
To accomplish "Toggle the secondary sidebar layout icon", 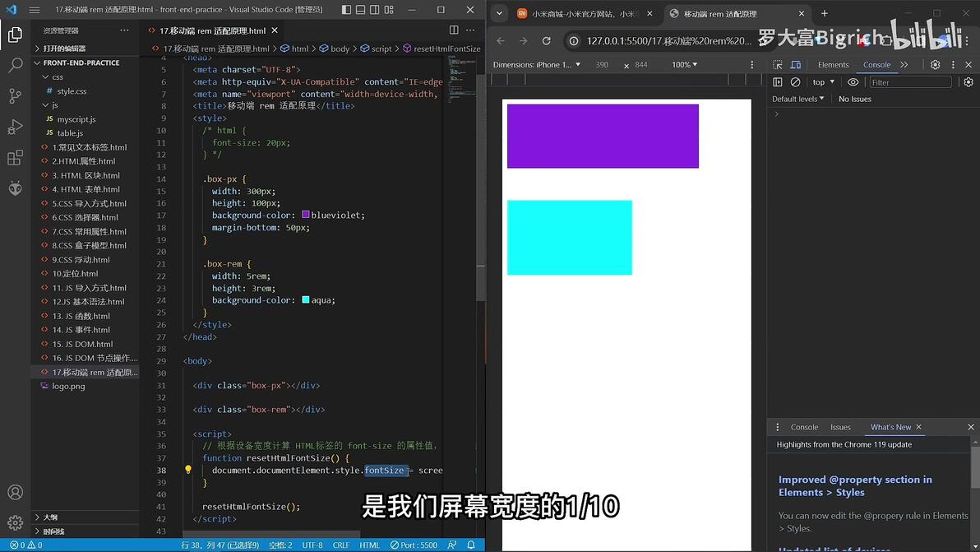I will tap(374, 9).
